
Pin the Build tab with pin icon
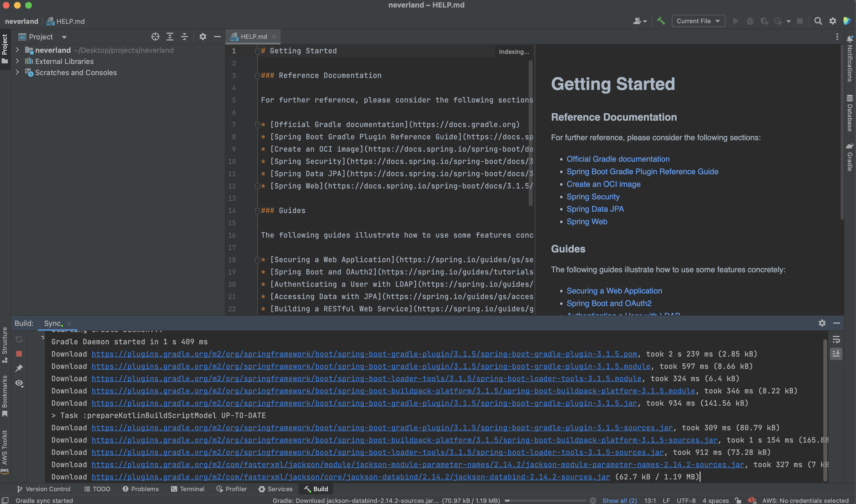point(19,368)
